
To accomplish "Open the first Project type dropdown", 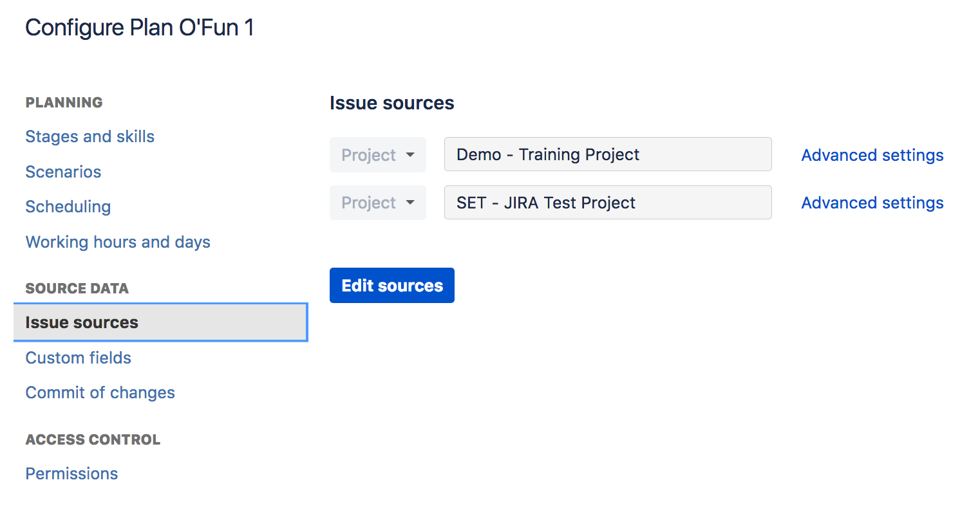I will (x=377, y=154).
